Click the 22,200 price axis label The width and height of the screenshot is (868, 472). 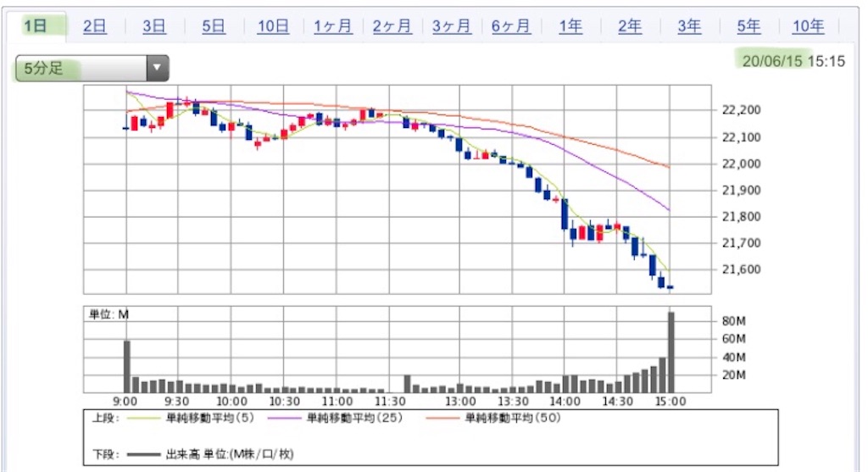741,110
